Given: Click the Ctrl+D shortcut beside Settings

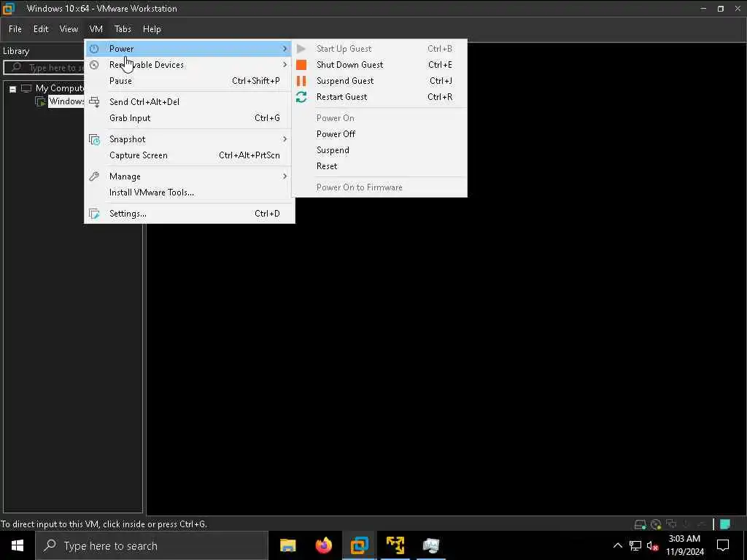Looking at the screenshot, I should point(267,214).
